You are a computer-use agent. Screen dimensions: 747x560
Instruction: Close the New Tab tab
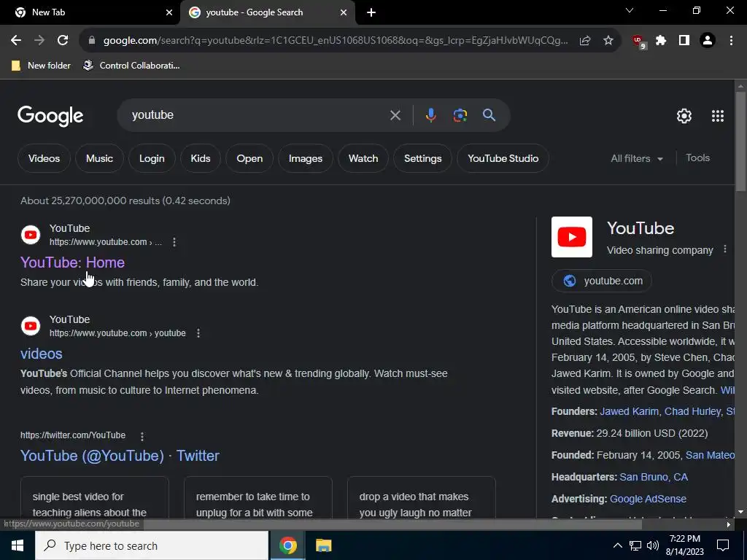point(169,13)
